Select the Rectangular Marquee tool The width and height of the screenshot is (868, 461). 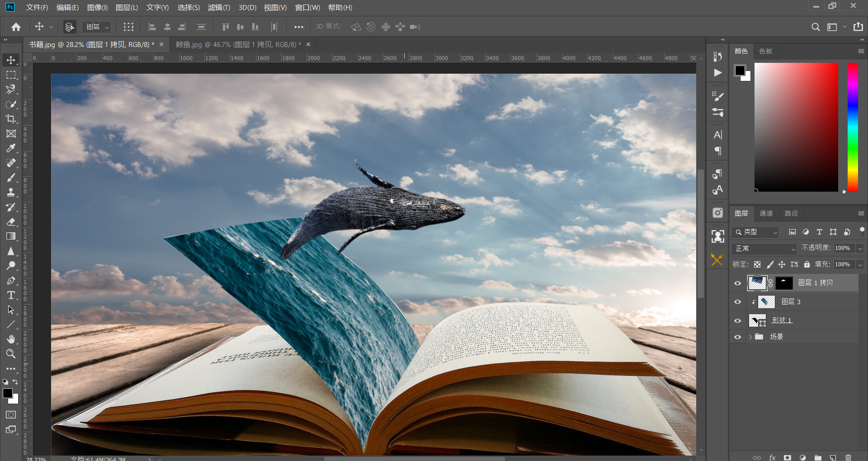[11, 75]
